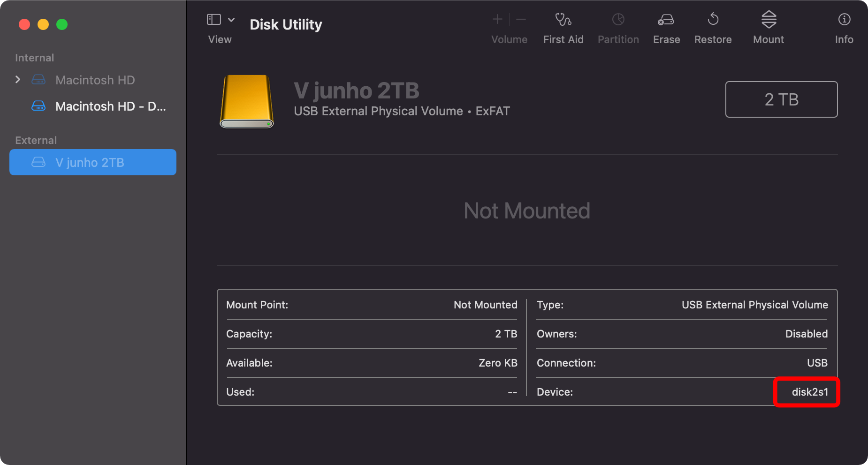The width and height of the screenshot is (868, 465).
Task: Click the Internal sidebar section header
Action: [x=34, y=58]
